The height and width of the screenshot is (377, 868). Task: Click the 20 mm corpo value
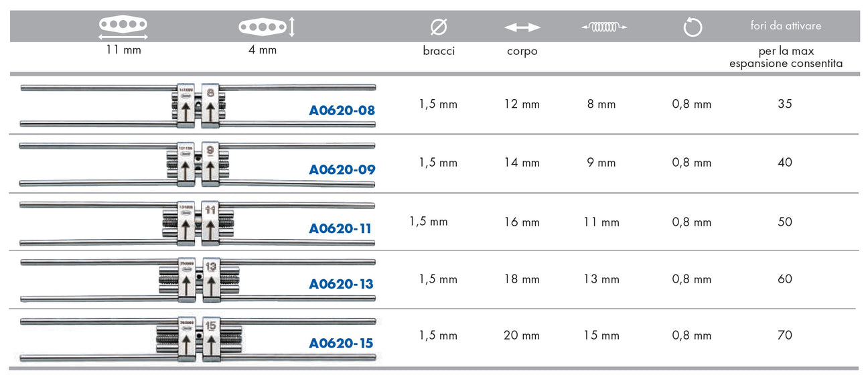(522, 335)
